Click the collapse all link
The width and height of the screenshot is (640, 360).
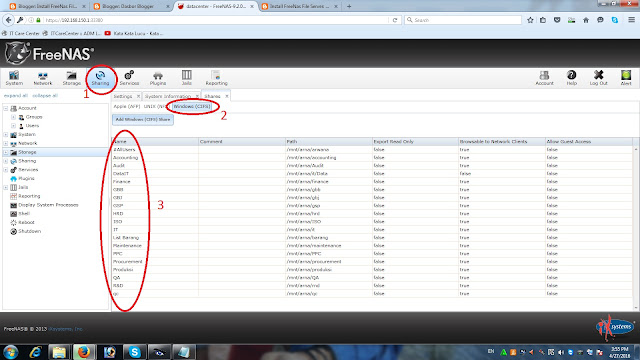point(45,96)
